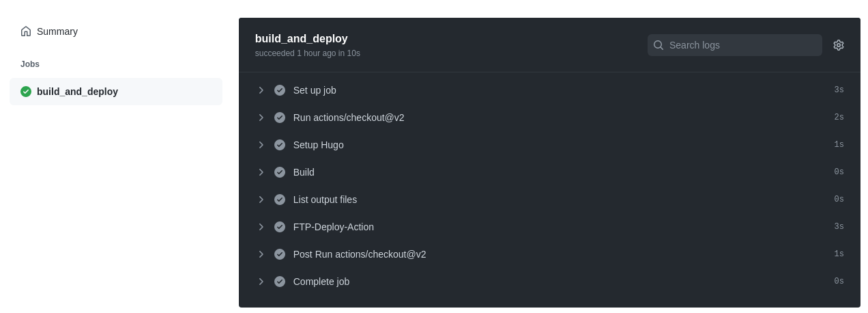The image size is (868, 313).
Task: Expand the Run actions/checkout@v2 step chevron
Action: coord(261,118)
